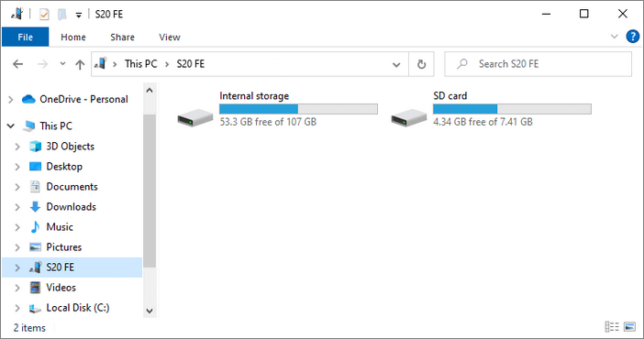The image size is (644, 339).
Task: Click the Downloads arrow icon
Action: pos(36,207)
